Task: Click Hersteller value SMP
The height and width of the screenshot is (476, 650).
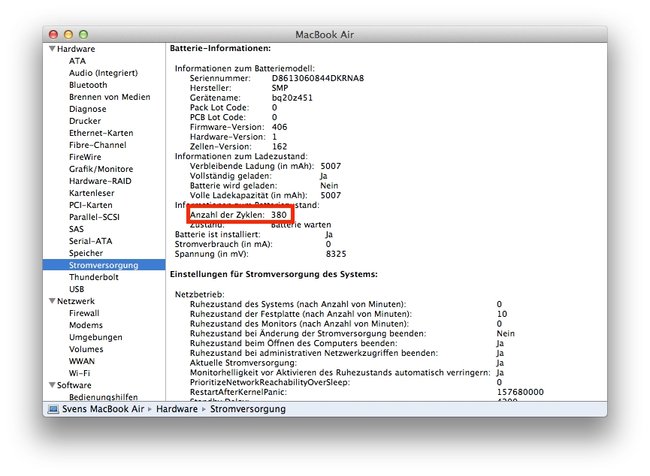Action: coord(280,88)
